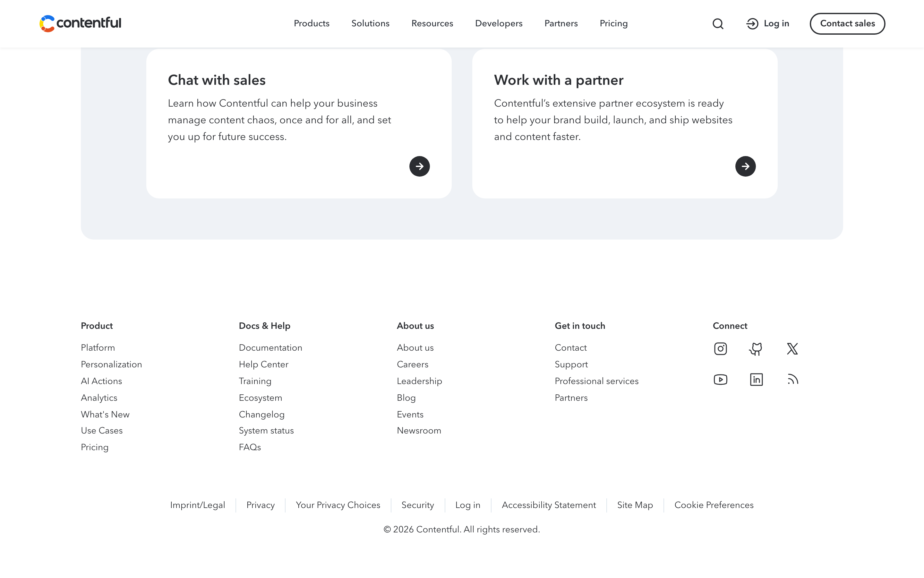Open the Partners item in the top navigation
This screenshot has width=924, height=578.
click(x=561, y=24)
